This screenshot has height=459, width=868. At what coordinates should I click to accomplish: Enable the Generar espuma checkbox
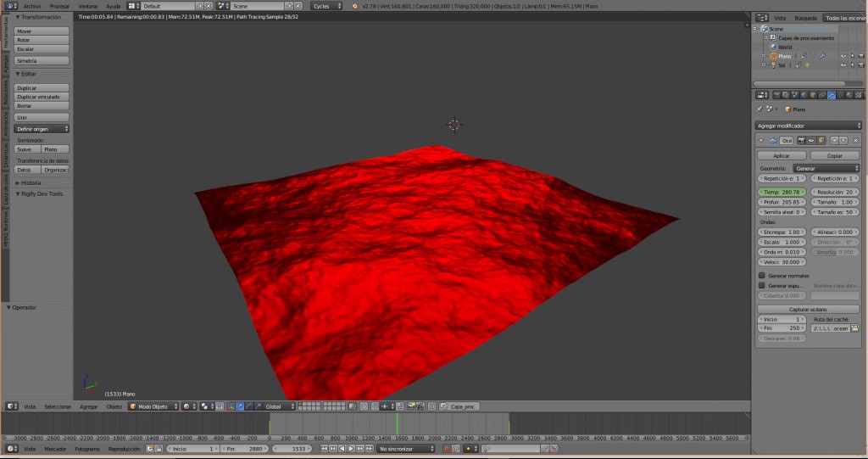click(762, 285)
